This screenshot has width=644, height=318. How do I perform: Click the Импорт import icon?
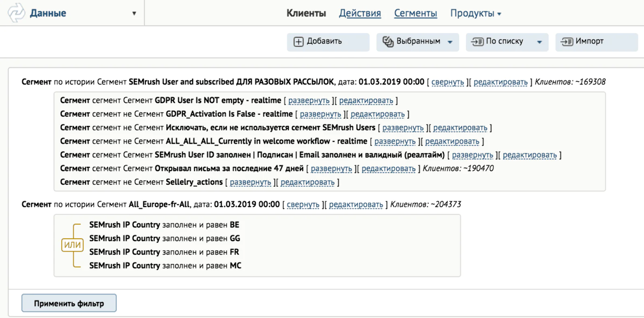pos(567,42)
